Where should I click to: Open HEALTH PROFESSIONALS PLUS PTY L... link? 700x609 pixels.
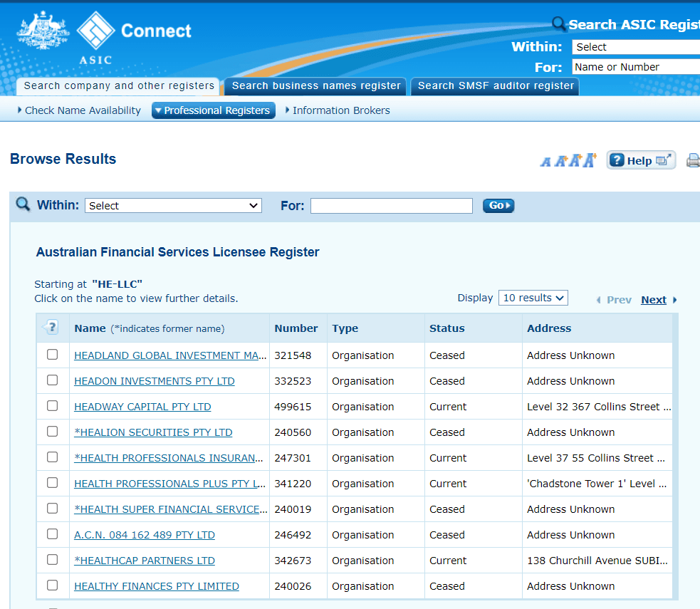[x=169, y=484]
